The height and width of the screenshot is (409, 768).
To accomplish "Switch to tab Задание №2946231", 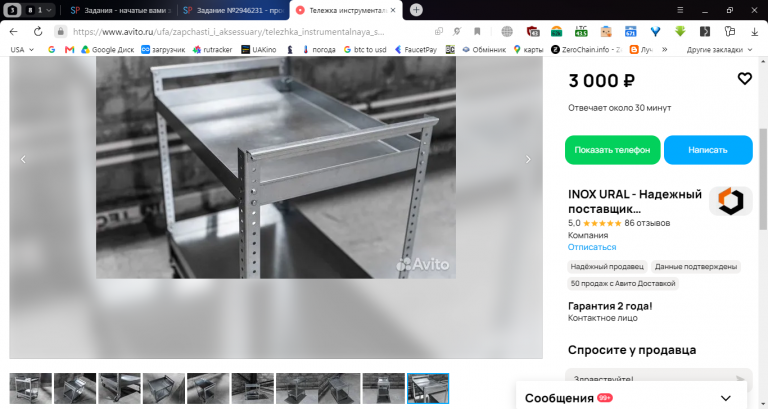I will pyautogui.click(x=233, y=10).
